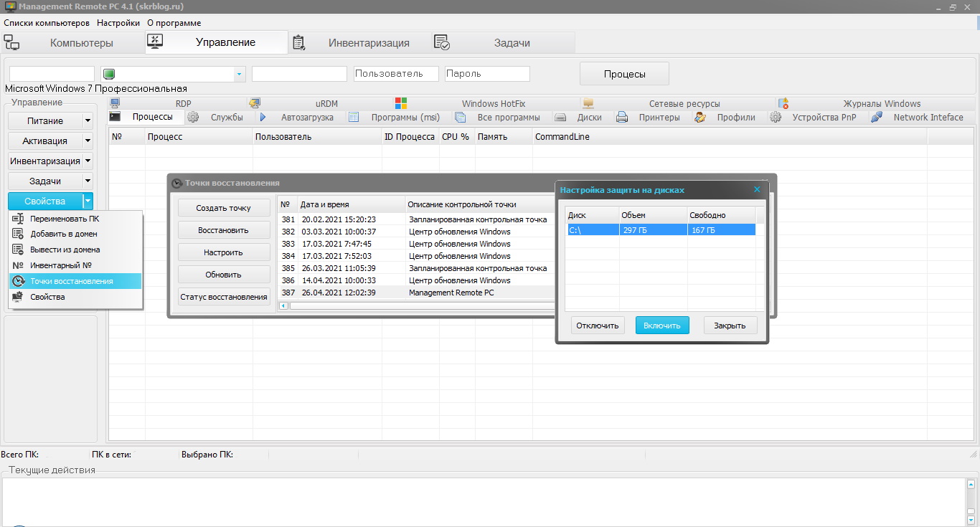Image resolution: width=980 pixels, height=527 pixels.
Task: Open the Настройки menu
Action: click(118, 23)
